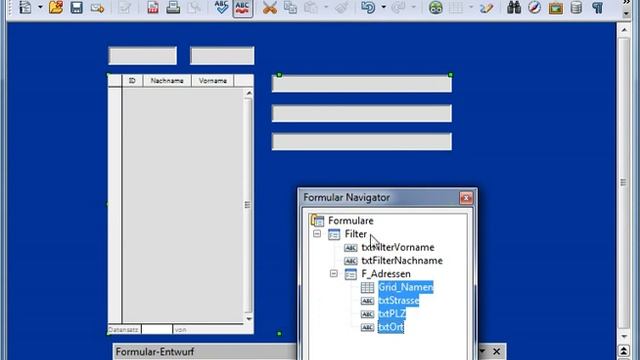Activate the Format Paintbrush icon

point(342,7)
